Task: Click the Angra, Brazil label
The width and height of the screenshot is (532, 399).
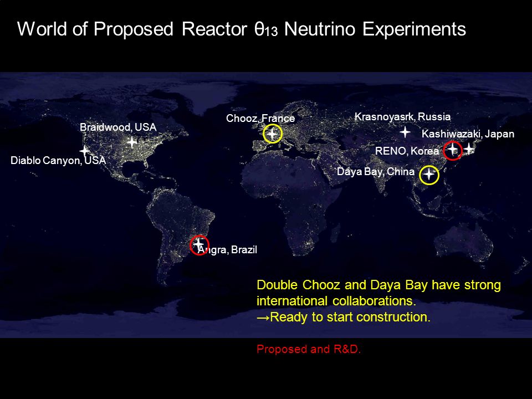Action: tap(227, 250)
